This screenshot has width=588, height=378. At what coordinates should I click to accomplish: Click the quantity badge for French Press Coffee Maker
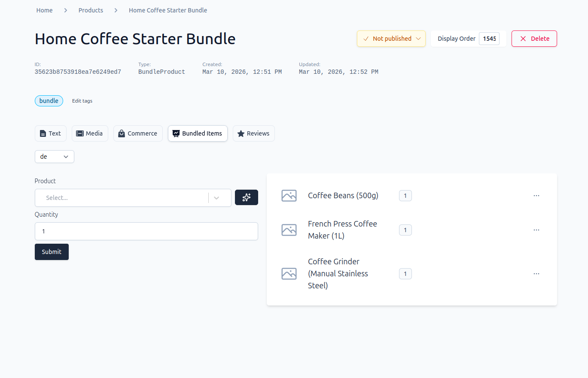click(x=405, y=230)
